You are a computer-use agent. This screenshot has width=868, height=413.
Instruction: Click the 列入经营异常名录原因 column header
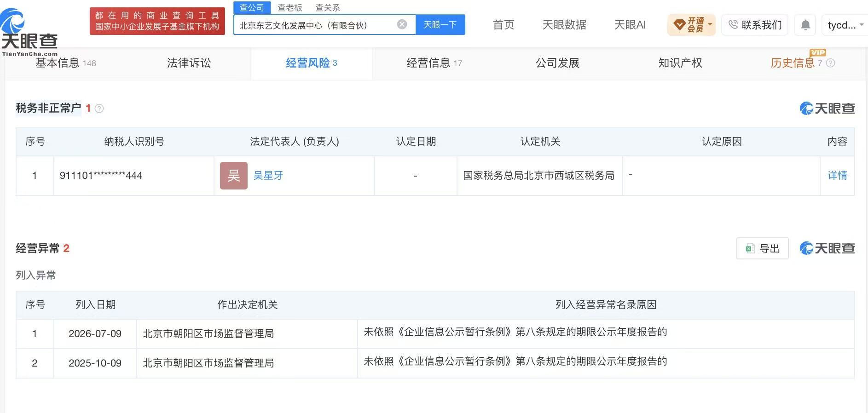point(606,305)
